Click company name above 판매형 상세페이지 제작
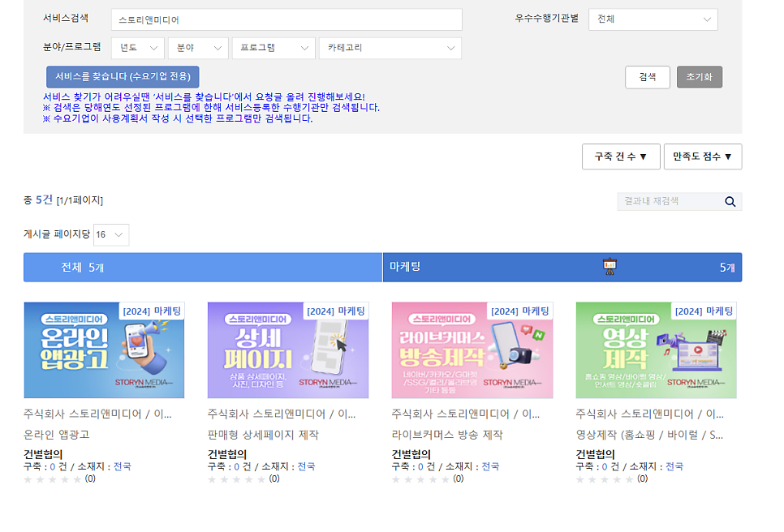 click(x=282, y=414)
